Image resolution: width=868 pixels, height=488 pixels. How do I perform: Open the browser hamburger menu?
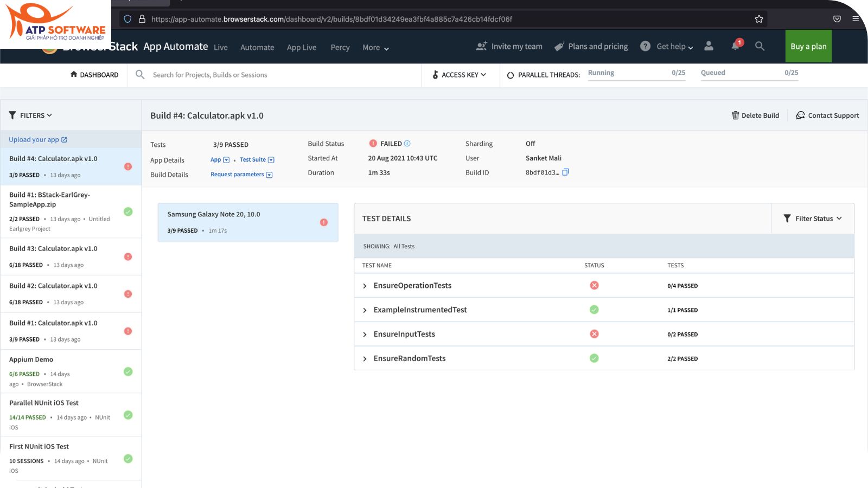[856, 19]
